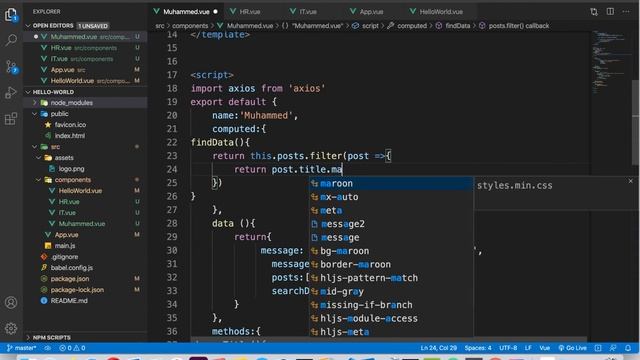Select the message2 autocomplete suggestion
The height and width of the screenshot is (360, 640).
click(x=391, y=224)
